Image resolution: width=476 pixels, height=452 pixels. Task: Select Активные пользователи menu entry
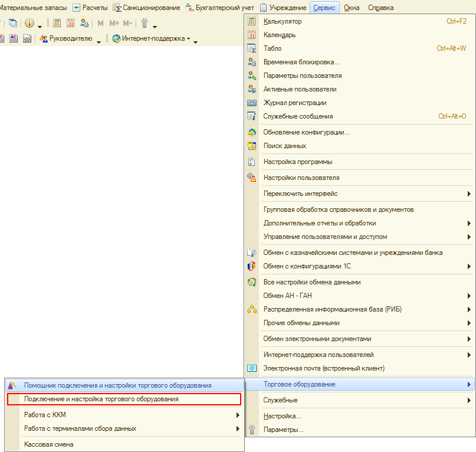[300, 89]
